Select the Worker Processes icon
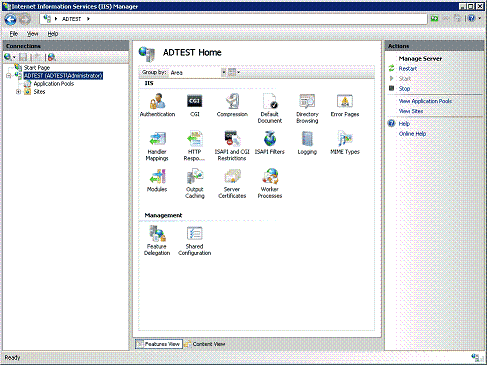487x365 pixels. pos(270,184)
